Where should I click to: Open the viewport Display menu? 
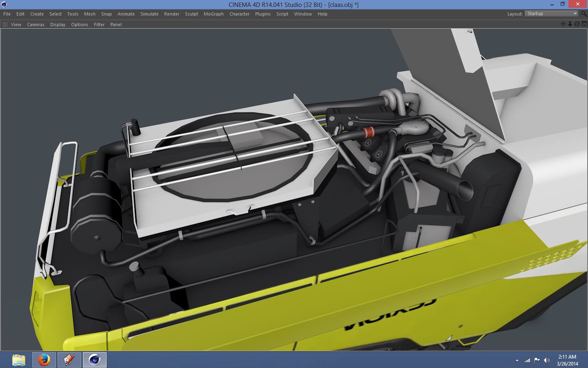58,25
